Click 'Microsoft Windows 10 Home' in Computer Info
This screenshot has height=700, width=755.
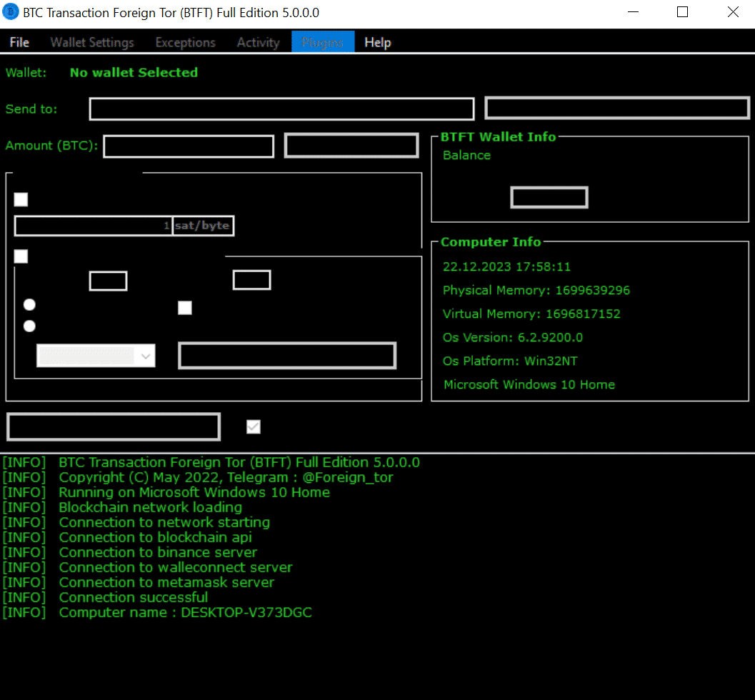coord(529,385)
